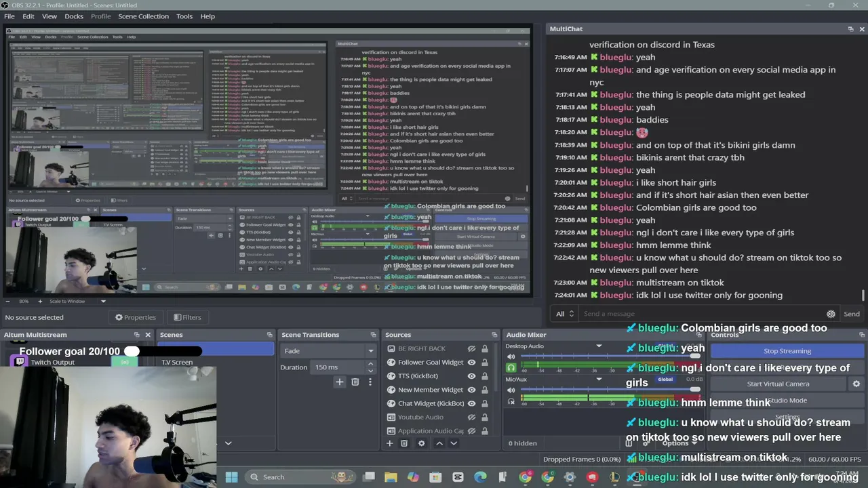Open File Explorer from taskbar
Viewport: 868px width, 488px height.
click(391, 477)
